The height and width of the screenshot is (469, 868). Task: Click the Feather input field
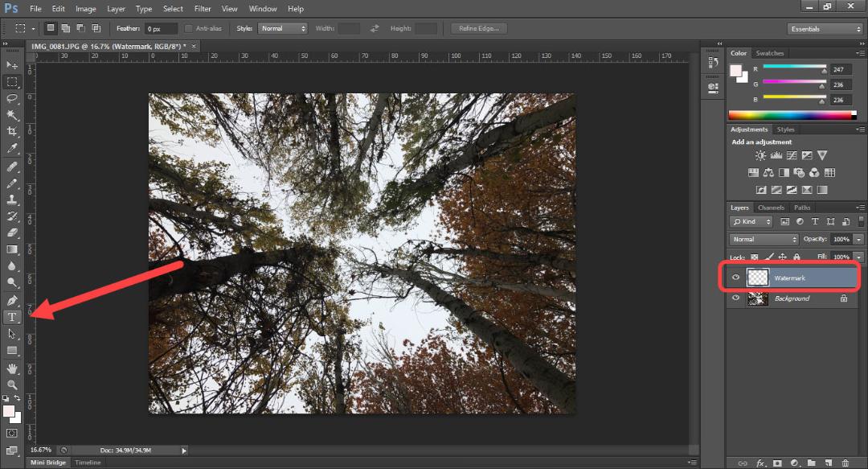(x=161, y=29)
